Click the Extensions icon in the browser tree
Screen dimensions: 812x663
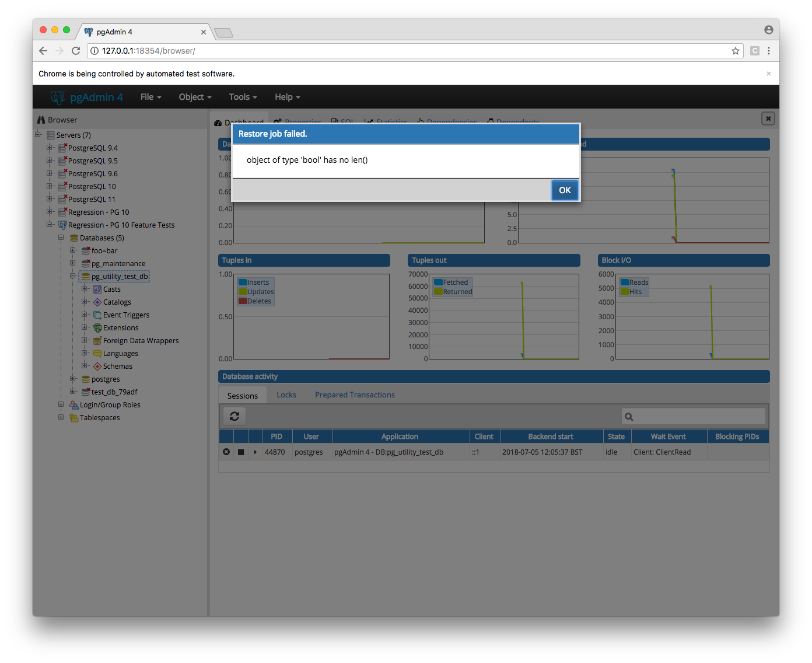(97, 328)
